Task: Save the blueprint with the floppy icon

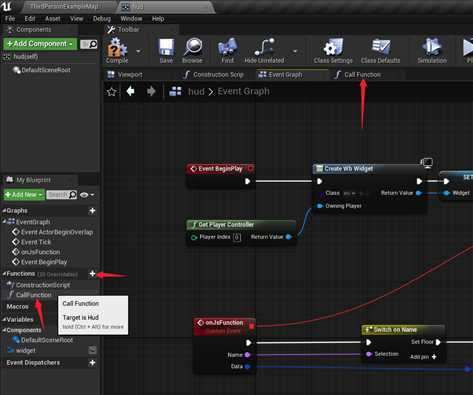Action: [166, 51]
